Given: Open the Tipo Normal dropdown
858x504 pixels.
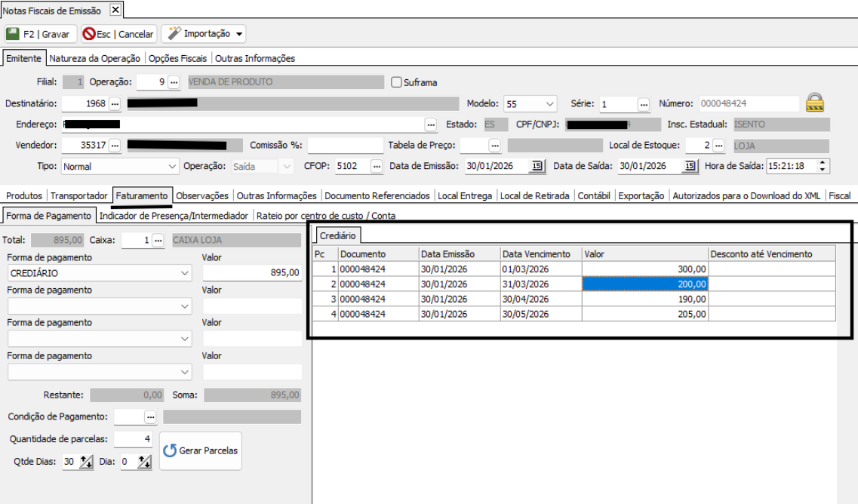Looking at the screenshot, I should (172, 166).
